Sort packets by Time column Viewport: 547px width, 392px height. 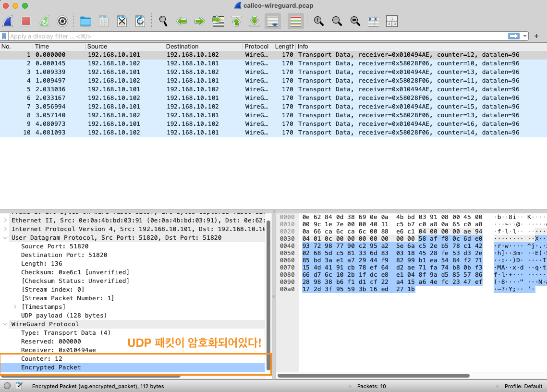[x=59, y=47]
